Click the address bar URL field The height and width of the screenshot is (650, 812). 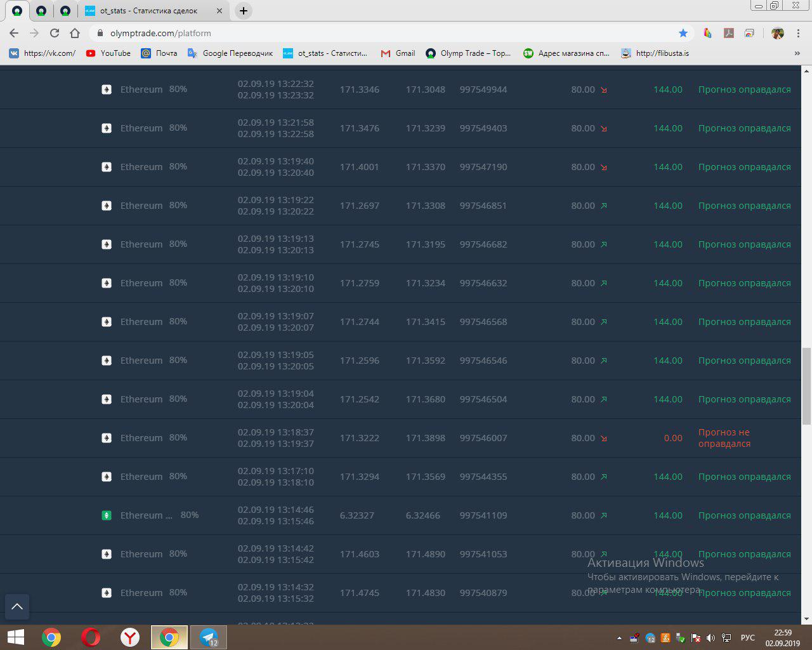coord(381,33)
